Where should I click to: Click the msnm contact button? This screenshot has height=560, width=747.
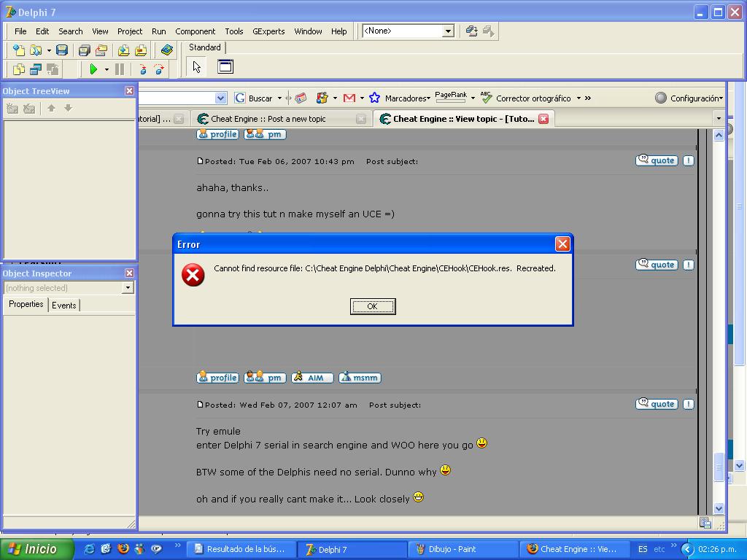coord(360,378)
